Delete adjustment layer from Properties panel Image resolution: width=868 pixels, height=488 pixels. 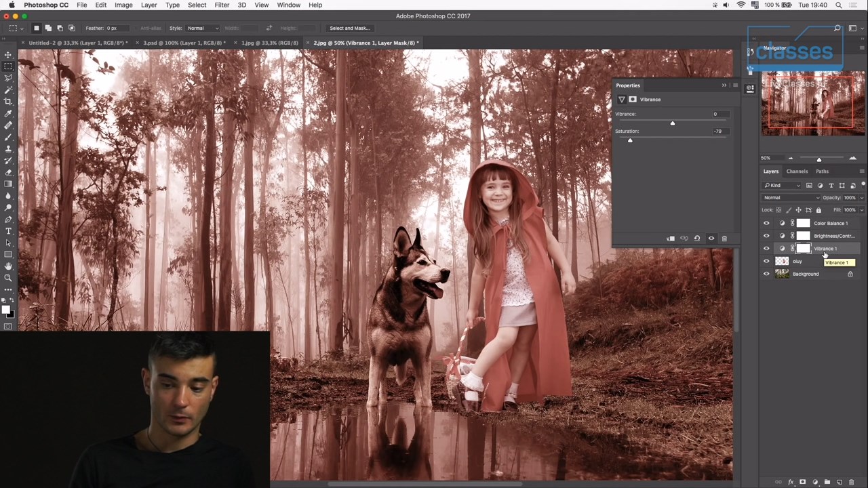tap(724, 239)
